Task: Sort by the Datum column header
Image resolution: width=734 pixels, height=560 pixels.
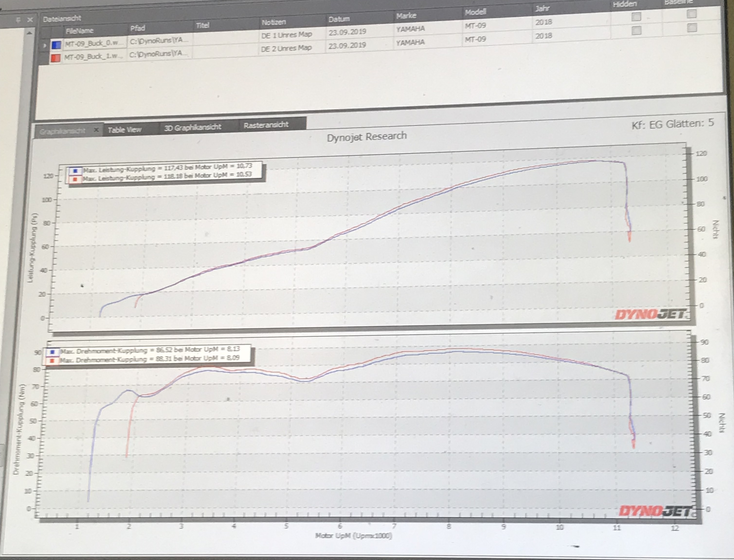Action: (x=339, y=19)
